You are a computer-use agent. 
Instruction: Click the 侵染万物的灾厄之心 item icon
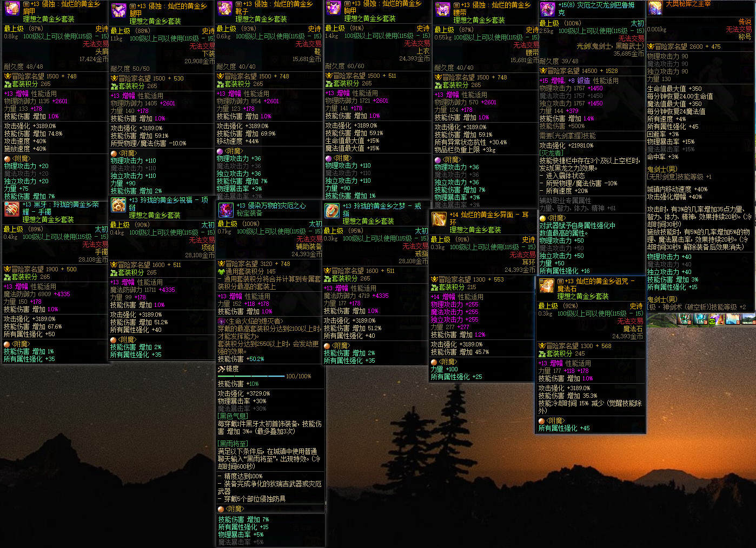[226, 210]
